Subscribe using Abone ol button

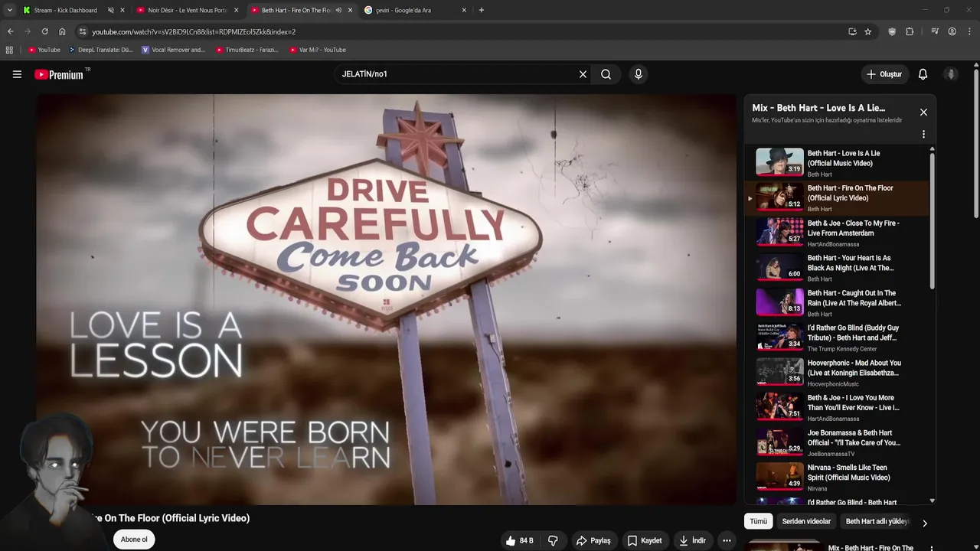pyautogui.click(x=134, y=540)
